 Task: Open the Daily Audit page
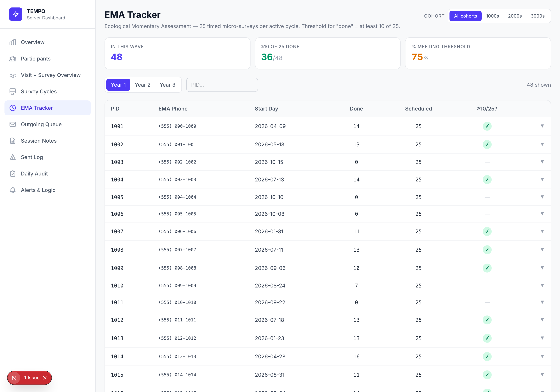click(x=48, y=174)
